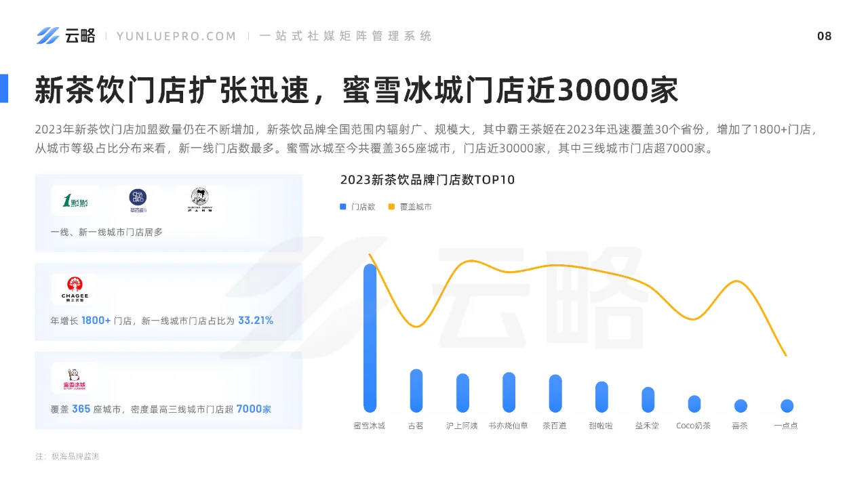
Task: Click the 茶百道 ChaBaiDao round logo
Action: coord(138,199)
